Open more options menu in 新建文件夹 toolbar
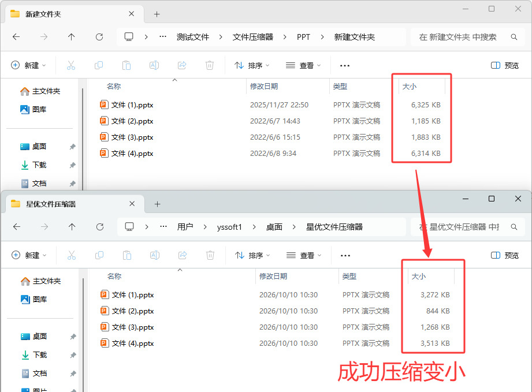The width and height of the screenshot is (532, 392). pyautogui.click(x=345, y=65)
